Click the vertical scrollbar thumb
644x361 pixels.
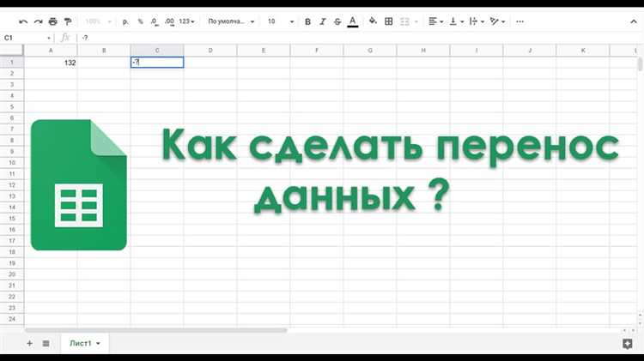coord(640,64)
